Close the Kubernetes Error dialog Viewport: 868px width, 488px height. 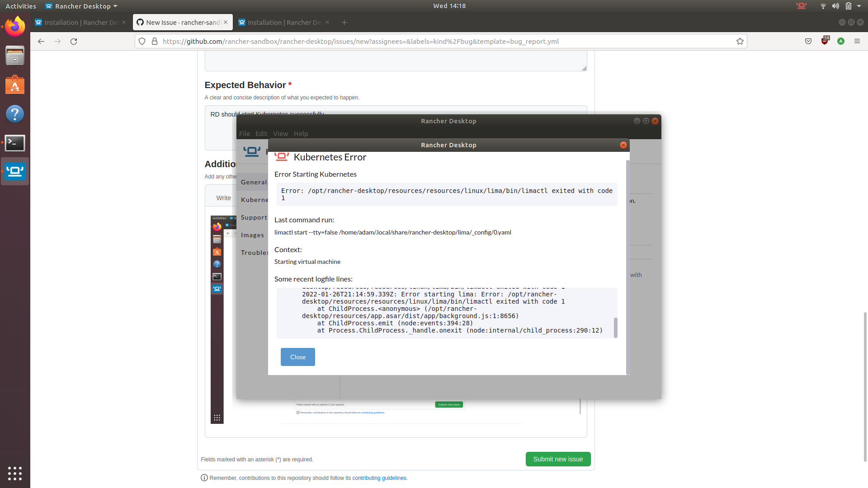(x=297, y=357)
